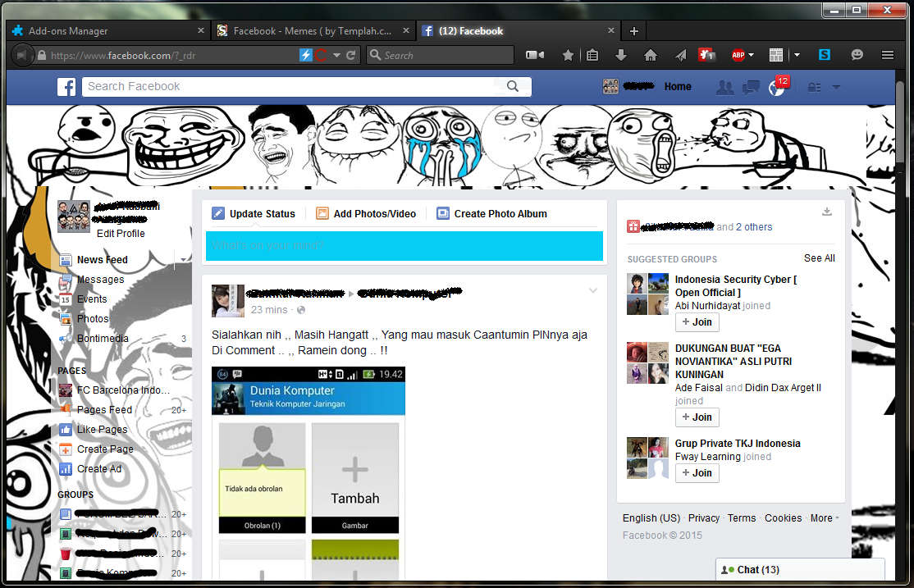Open Bontimedia in sidebar

[103, 339]
